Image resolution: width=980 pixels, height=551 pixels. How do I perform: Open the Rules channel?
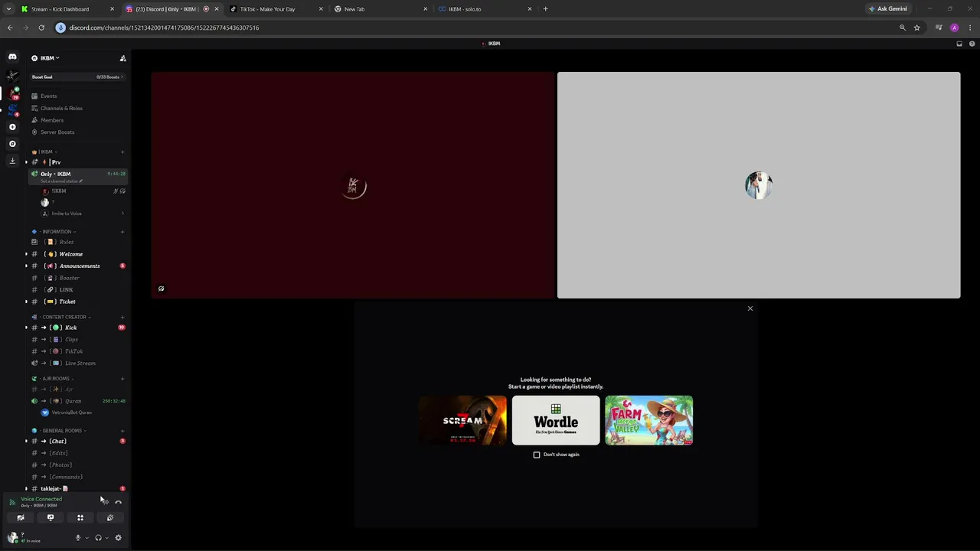[77, 242]
